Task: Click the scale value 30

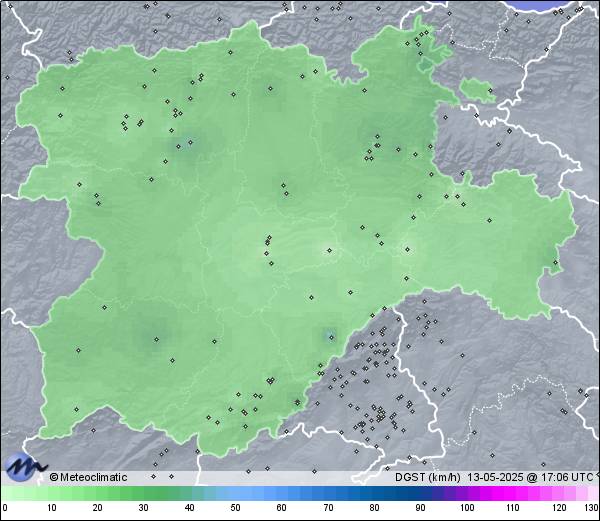Action: click(143, 508)
